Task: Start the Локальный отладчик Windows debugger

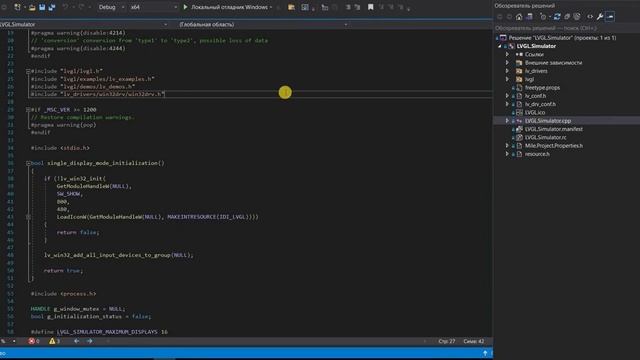Action: click(x=225, y=7)
